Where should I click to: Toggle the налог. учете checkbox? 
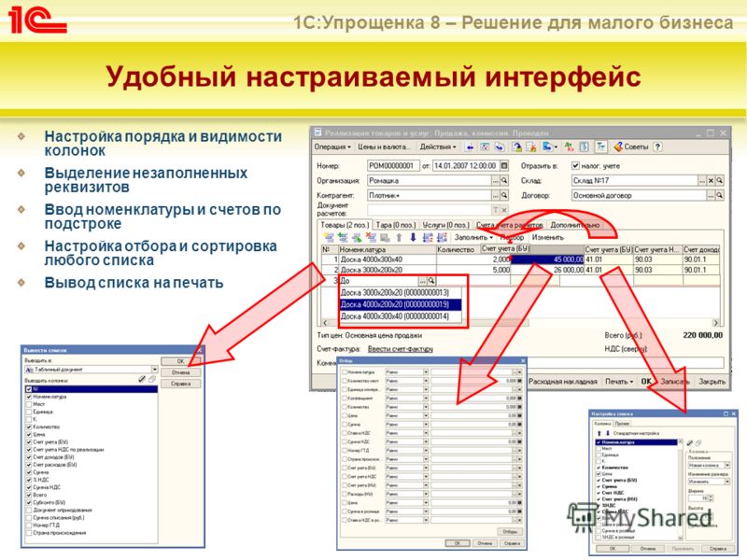pos(575,166)
